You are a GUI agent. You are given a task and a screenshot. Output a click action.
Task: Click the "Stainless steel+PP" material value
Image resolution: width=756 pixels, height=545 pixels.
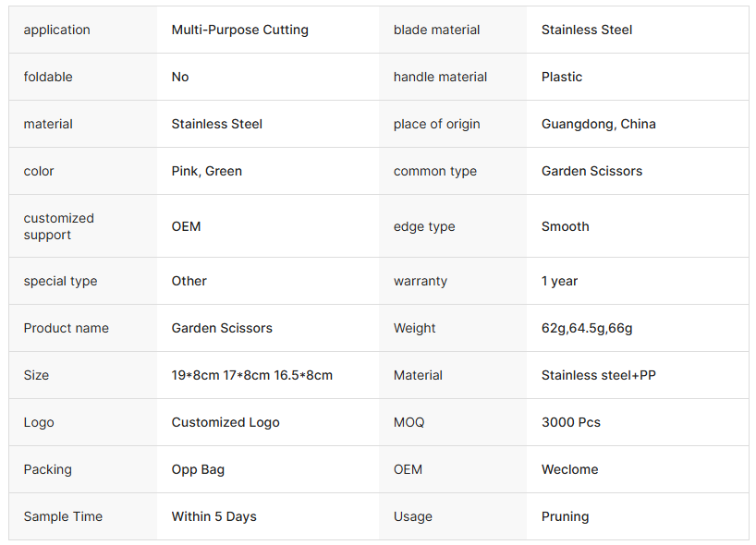pyautogui.click(x=598, y=375)
